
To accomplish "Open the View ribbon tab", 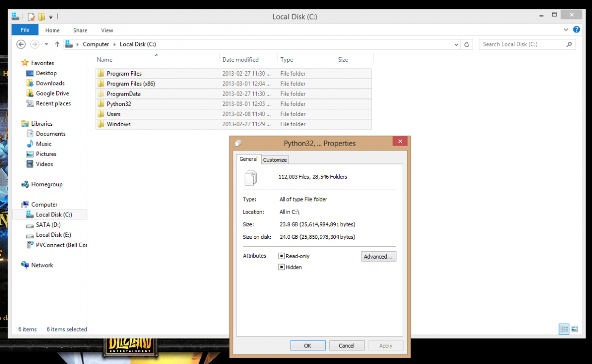I will click(107, 30).
